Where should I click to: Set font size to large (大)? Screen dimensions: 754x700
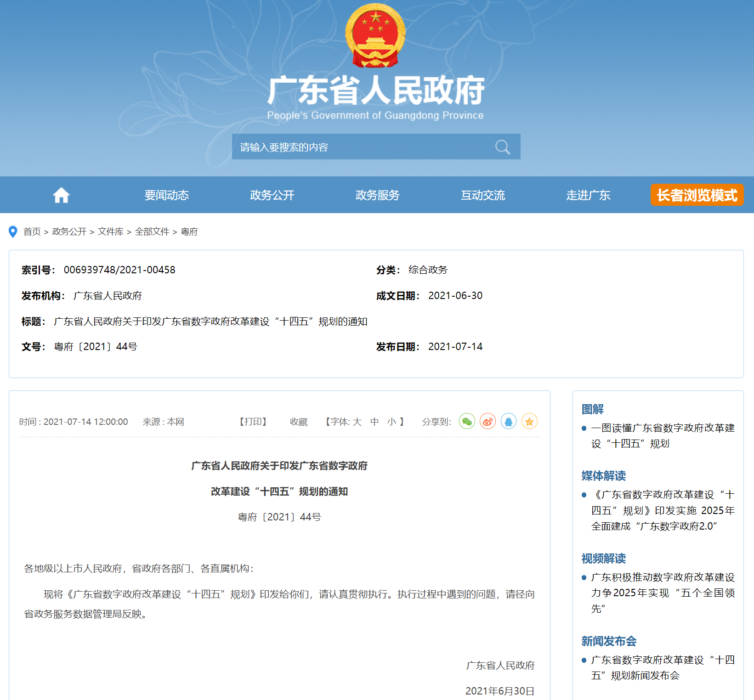(x=357, y=422)
